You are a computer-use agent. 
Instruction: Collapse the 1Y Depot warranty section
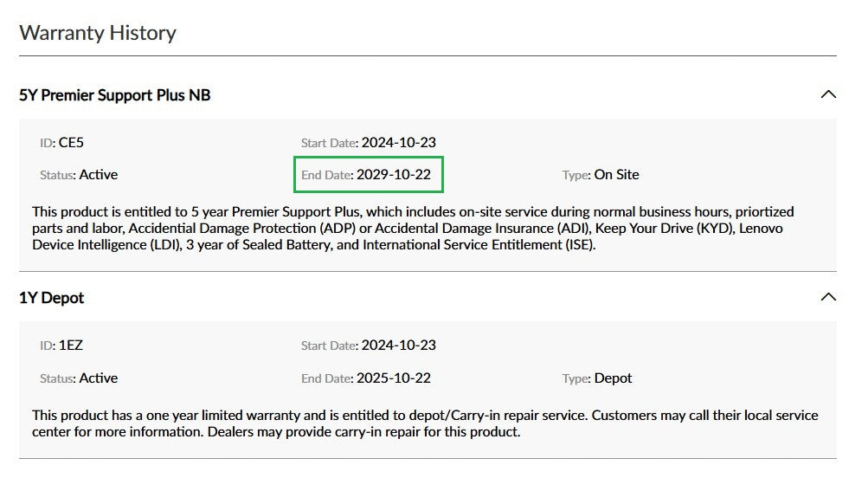click(x=828, y=297)
